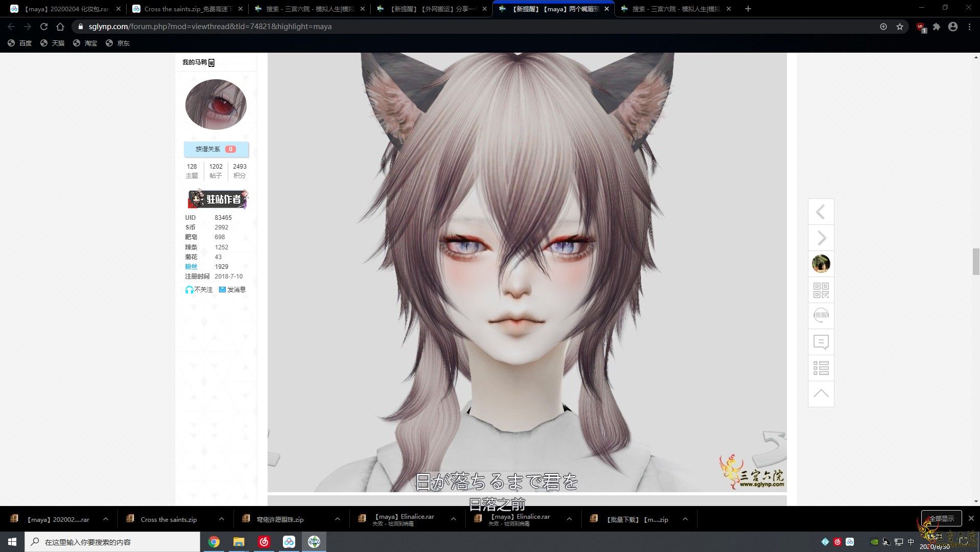Open the user avatar in side toolbar
Screen dimensions: 980x552
[x=821, y=264]
